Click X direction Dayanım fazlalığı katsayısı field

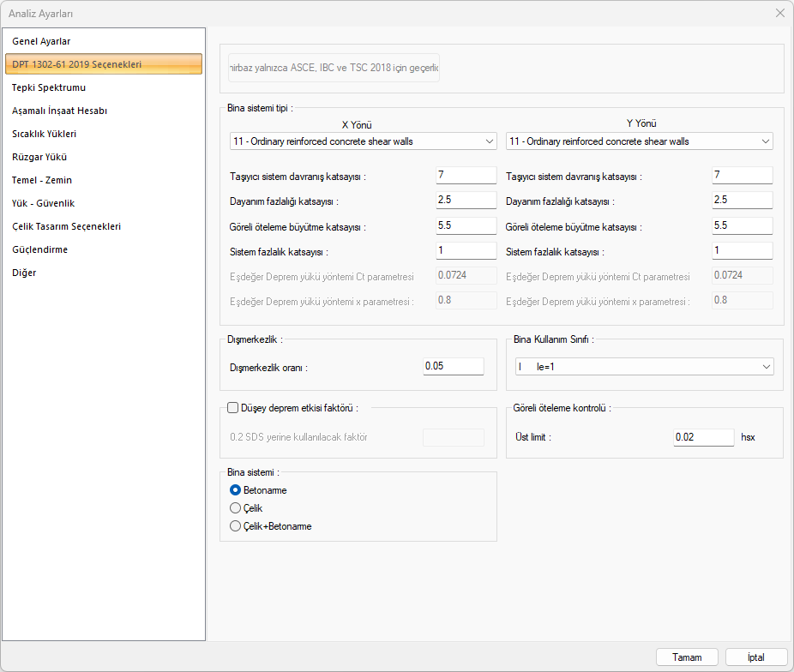466,201
